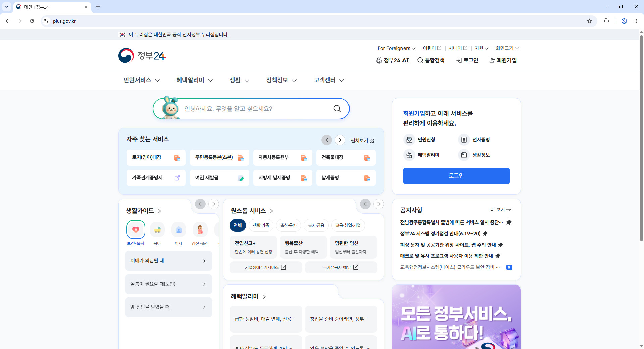This screenshot has width=644, height=349.
Task: Select the 복지·금융 filter tab
Action: 316,226
